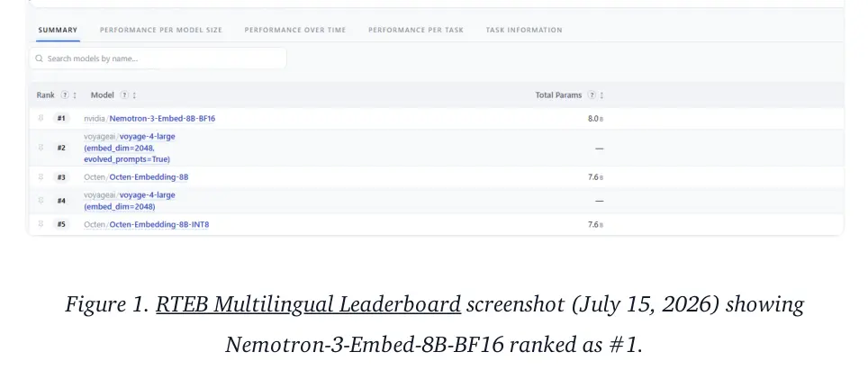Sort table by Rank column arrows
Image resolution: width=868 pixels, height=379 pixels.
(75, 95)
